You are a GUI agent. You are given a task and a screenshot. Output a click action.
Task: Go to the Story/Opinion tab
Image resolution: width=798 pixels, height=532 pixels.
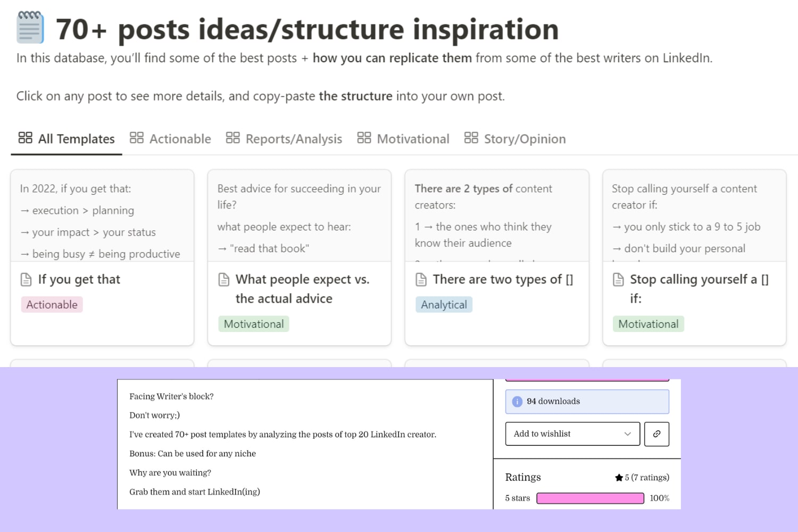click(514, 139)
